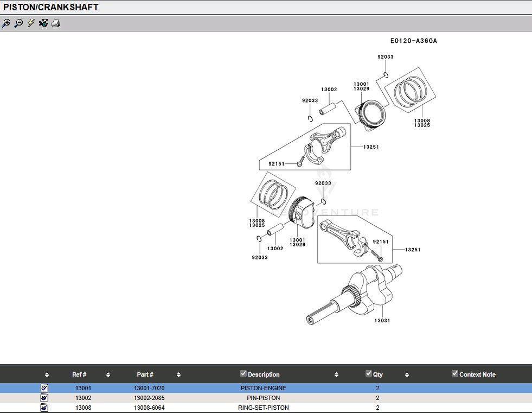Click the sort arrows right of Ref #
The image size is (532, 413).
[108, 374]
